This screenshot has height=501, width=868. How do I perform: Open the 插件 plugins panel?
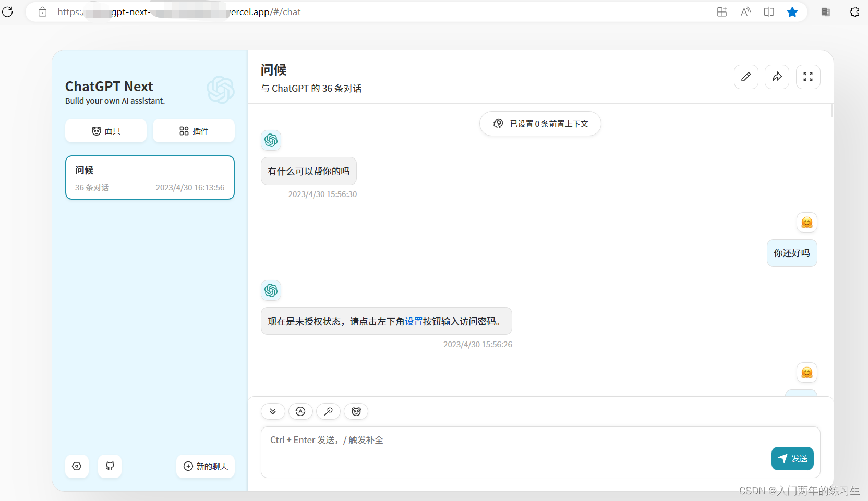click(194, 131)
